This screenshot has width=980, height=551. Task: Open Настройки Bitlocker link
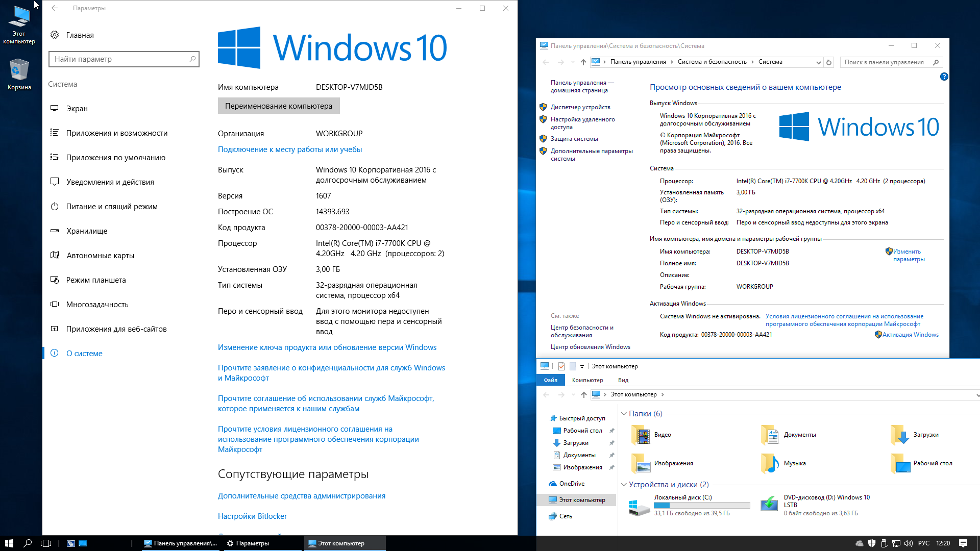252,516
